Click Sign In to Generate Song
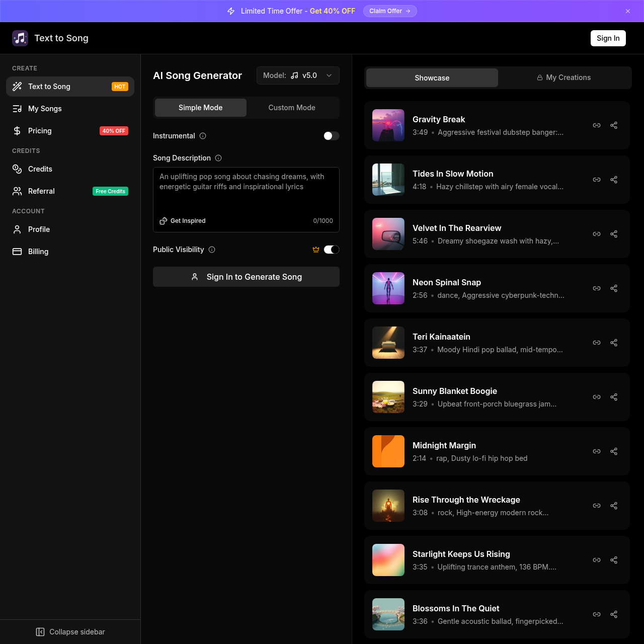644x644 pixels. [246, 277]
